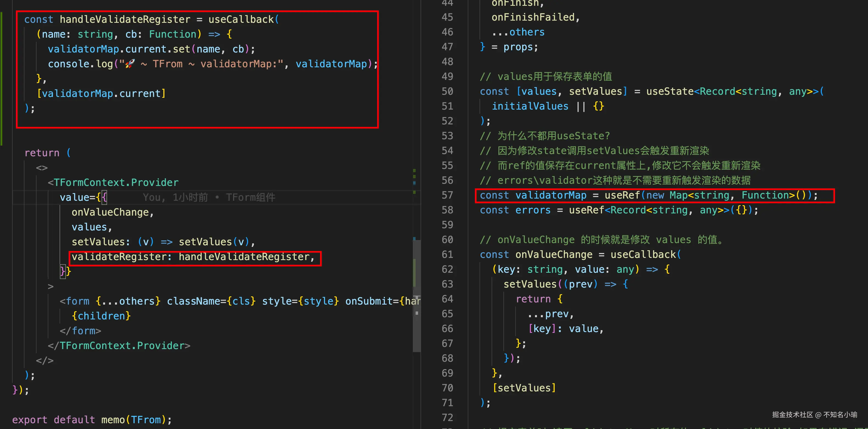Click line number 50 in the gutter
The image size is (868, 429).
(x=447, y=91)
